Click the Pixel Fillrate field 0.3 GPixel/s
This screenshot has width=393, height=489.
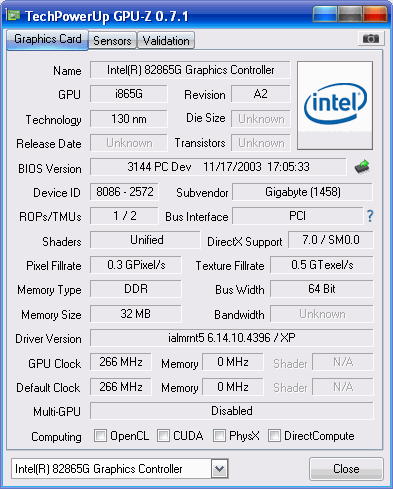pos(136,265)
